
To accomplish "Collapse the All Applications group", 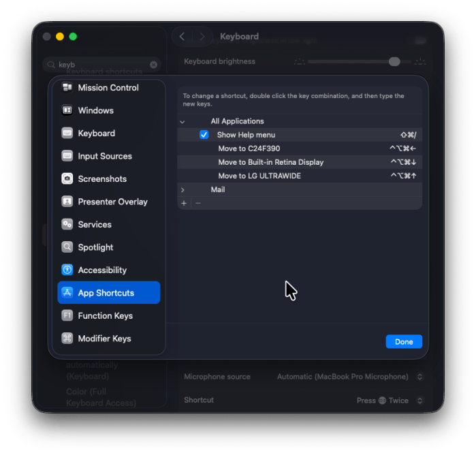I will click(x=183, y=122).
